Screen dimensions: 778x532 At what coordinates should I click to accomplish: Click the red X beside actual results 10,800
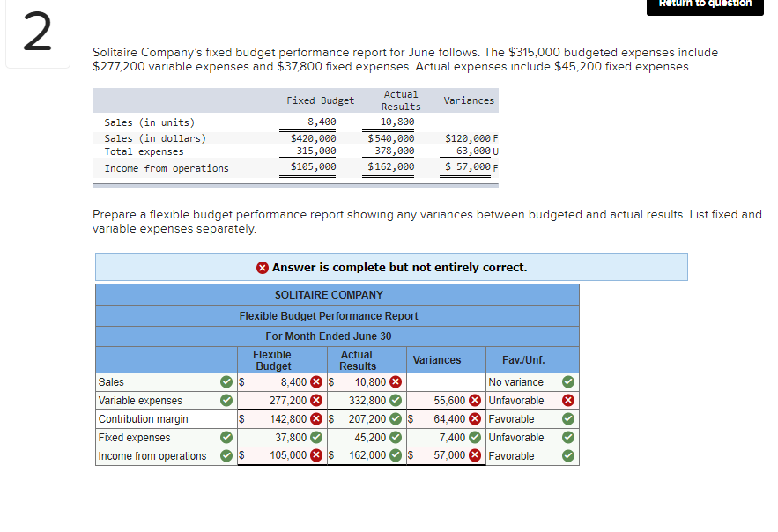click(x=394, y=381)
